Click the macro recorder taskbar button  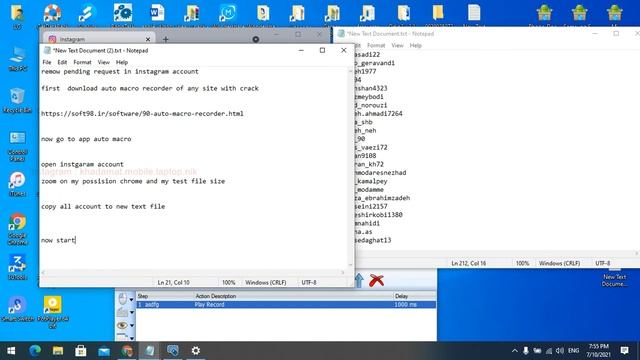pyautogui.click(x=173, y=351)
